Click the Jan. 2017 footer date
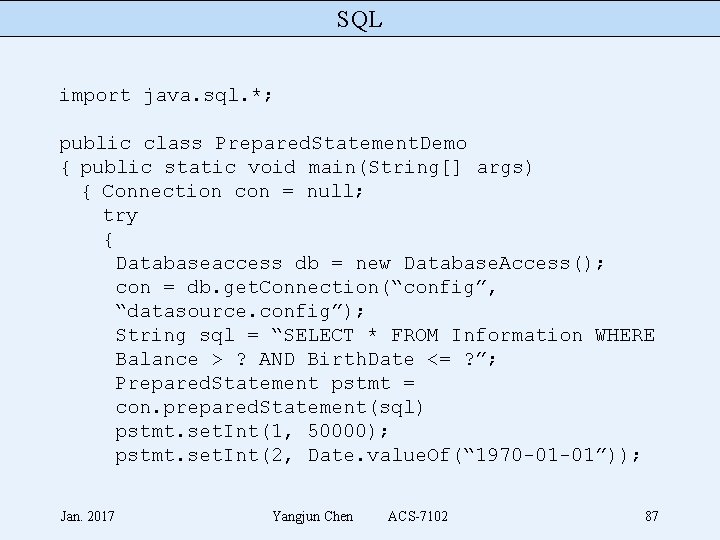 87,516
